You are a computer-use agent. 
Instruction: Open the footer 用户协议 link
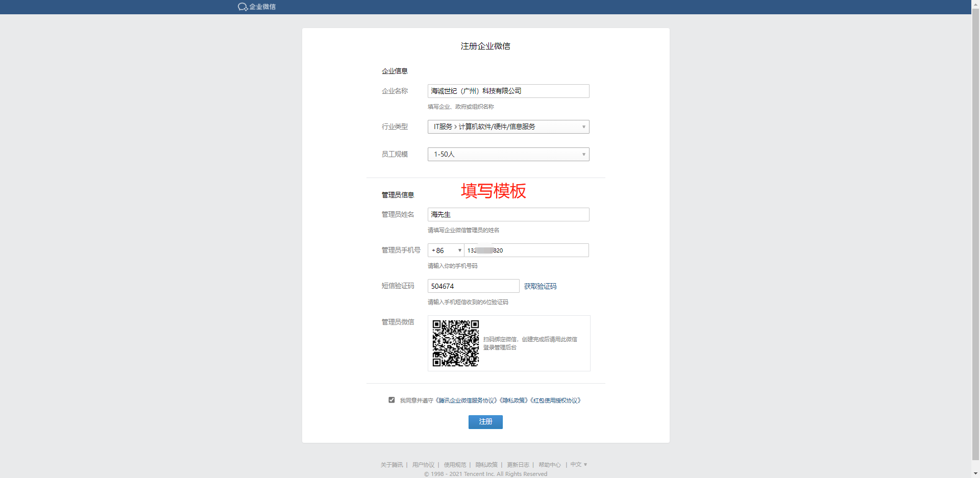(423, 465)
